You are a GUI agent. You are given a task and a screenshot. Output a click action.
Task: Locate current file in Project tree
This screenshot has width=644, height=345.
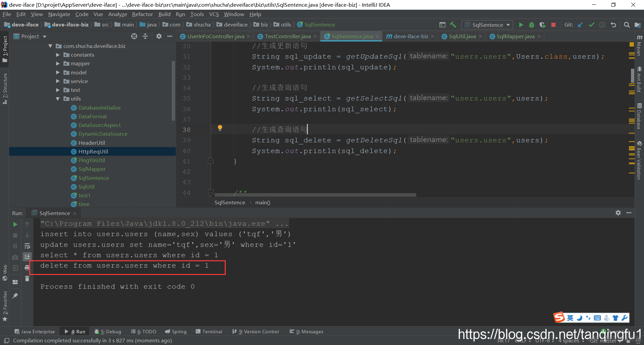pyautogui.click(x=134, y=36)
